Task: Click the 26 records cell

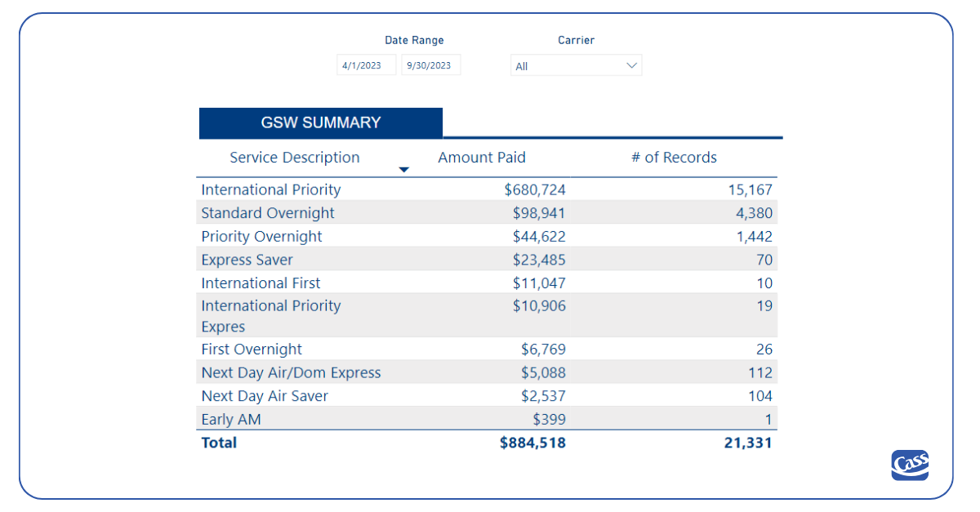Action: pyautogui.click(x=764, y=349)
